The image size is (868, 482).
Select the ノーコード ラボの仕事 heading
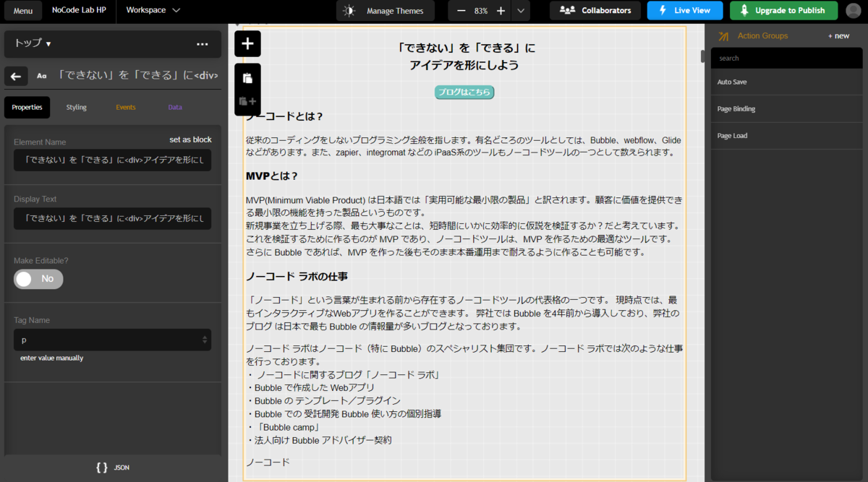297,276
